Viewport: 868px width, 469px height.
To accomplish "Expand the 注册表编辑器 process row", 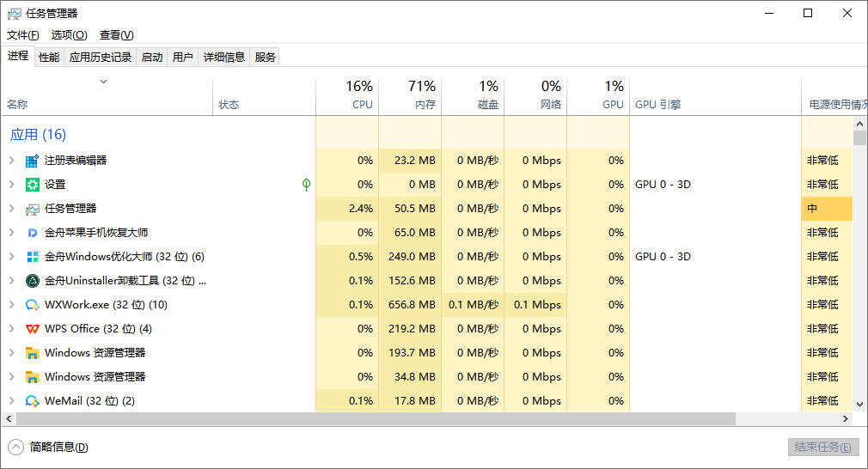I will [12, 161].
